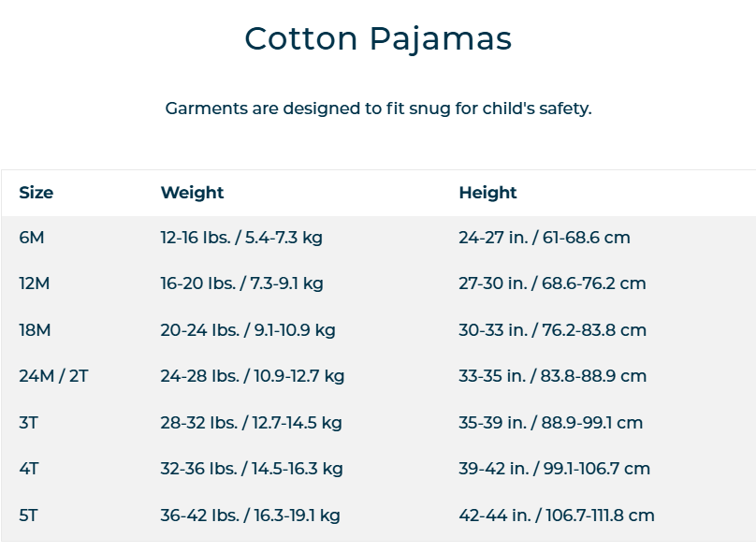This screenshot has height=552, width=756.
Task: Click the 6M size cell
Action: click(x=31, y=238)
